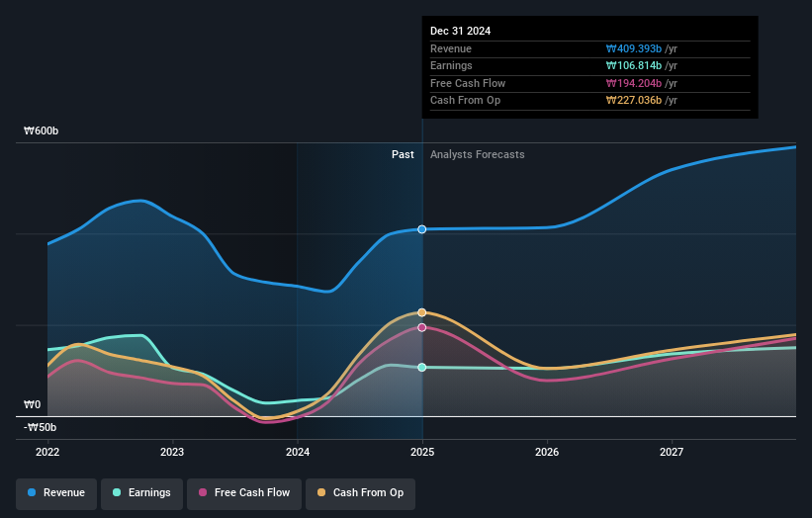Click the Cash From Op data point at 2025

coord(422,312)
